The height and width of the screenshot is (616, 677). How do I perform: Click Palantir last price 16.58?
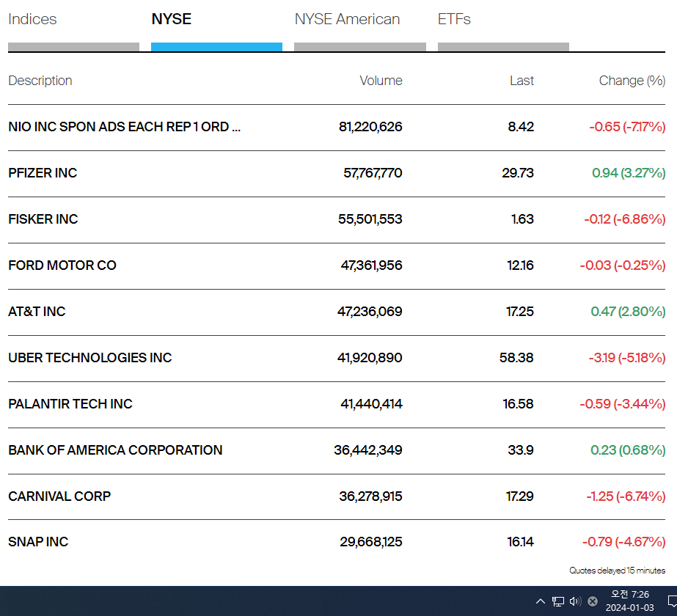tap(518, 404)
